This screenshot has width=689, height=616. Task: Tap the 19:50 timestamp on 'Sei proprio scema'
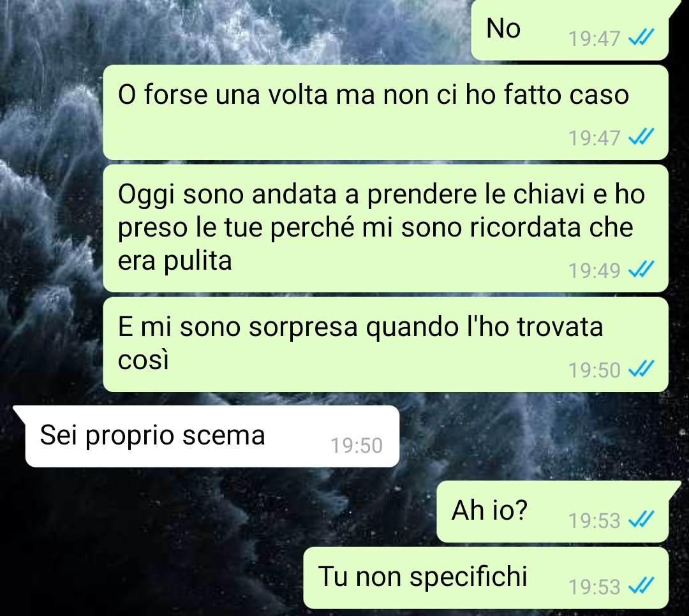357,446
